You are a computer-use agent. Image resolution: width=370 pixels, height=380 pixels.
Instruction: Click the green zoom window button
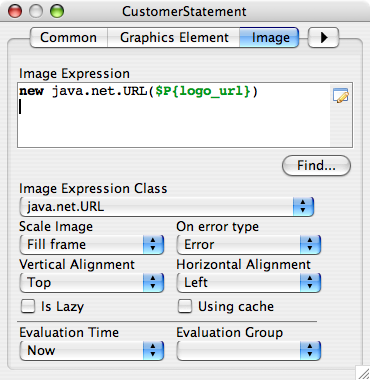(x=57, y=11)
